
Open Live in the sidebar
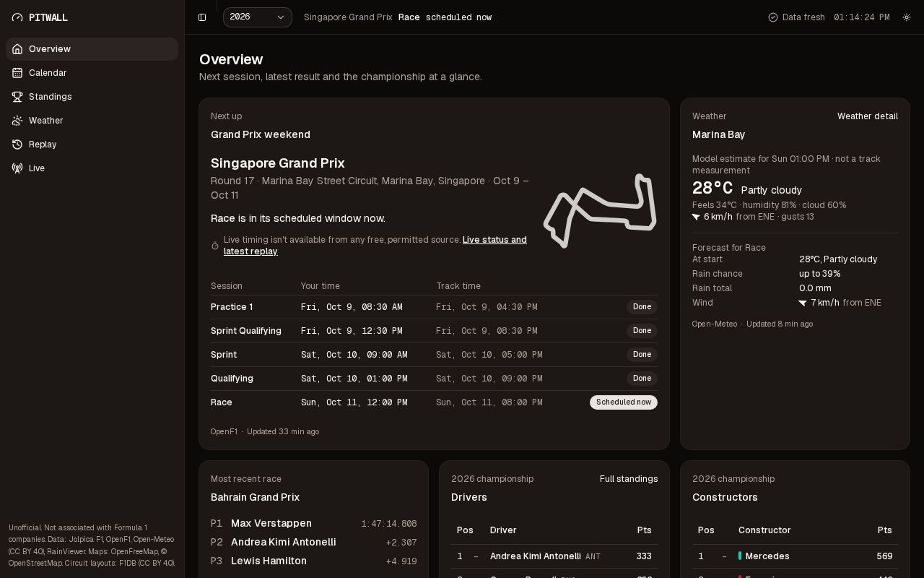92,168
